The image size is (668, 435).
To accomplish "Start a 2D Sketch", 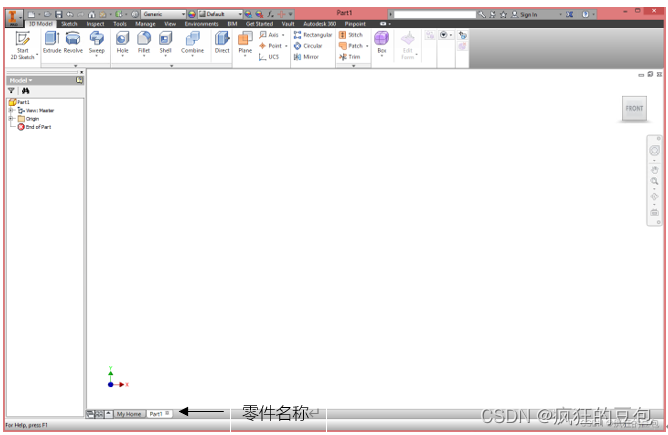I will [x=22, y=45].
